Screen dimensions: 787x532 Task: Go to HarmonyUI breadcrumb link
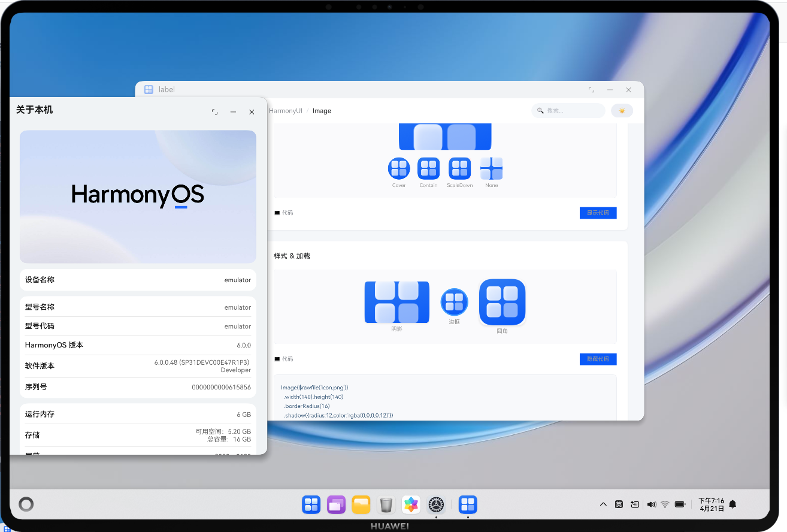pos(286,111)
